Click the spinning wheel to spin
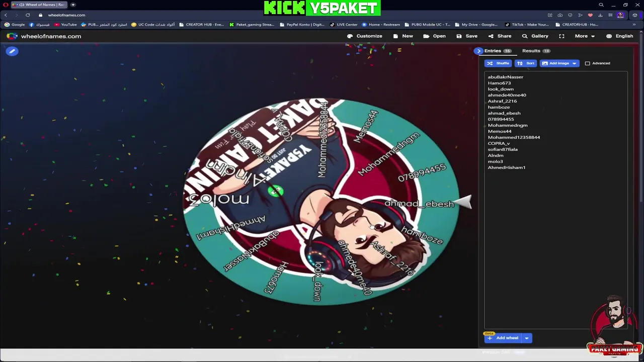This screenshot has height=362, width=644. coord(321,201)
